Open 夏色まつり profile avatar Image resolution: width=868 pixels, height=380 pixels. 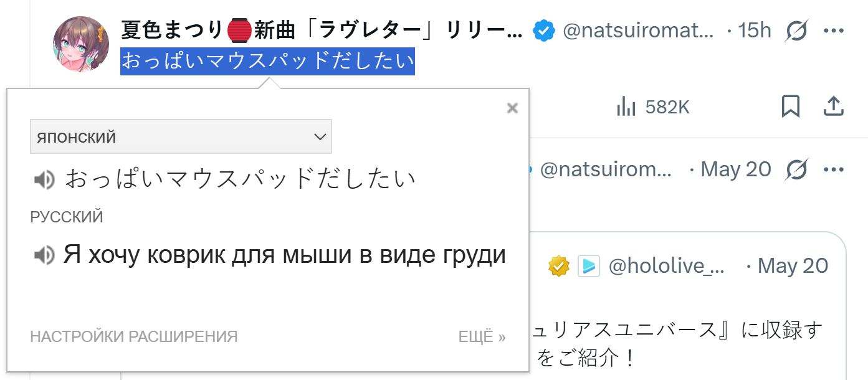coord(81,44)
